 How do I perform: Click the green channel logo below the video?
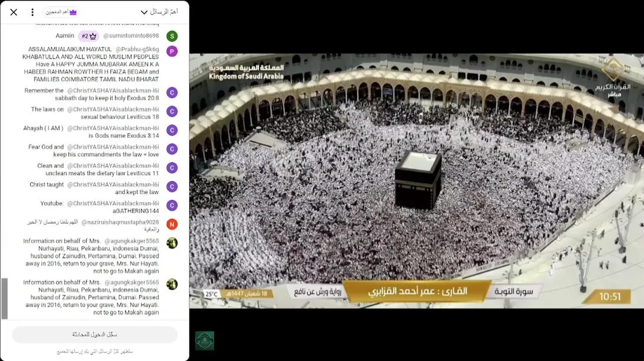[205, 340]
